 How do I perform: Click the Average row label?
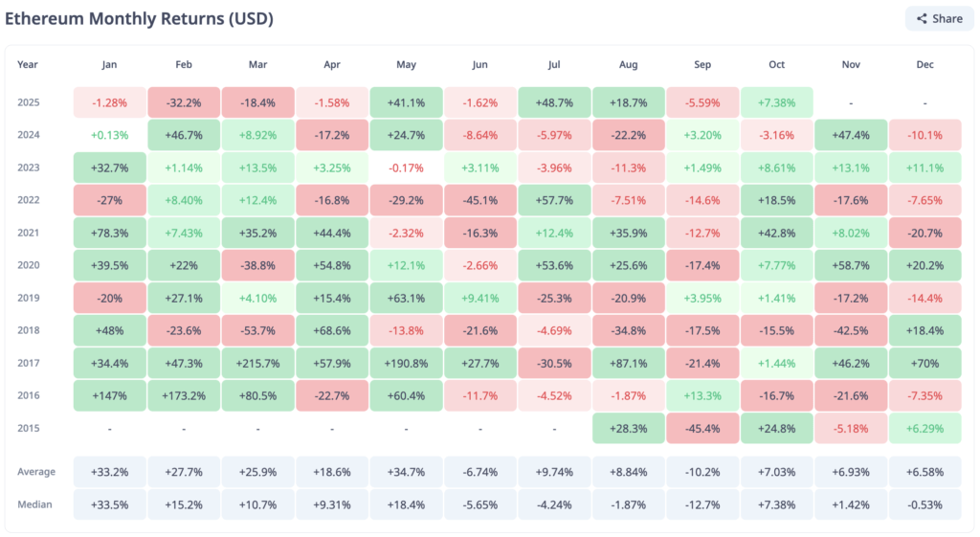click(x=35, y=472)
